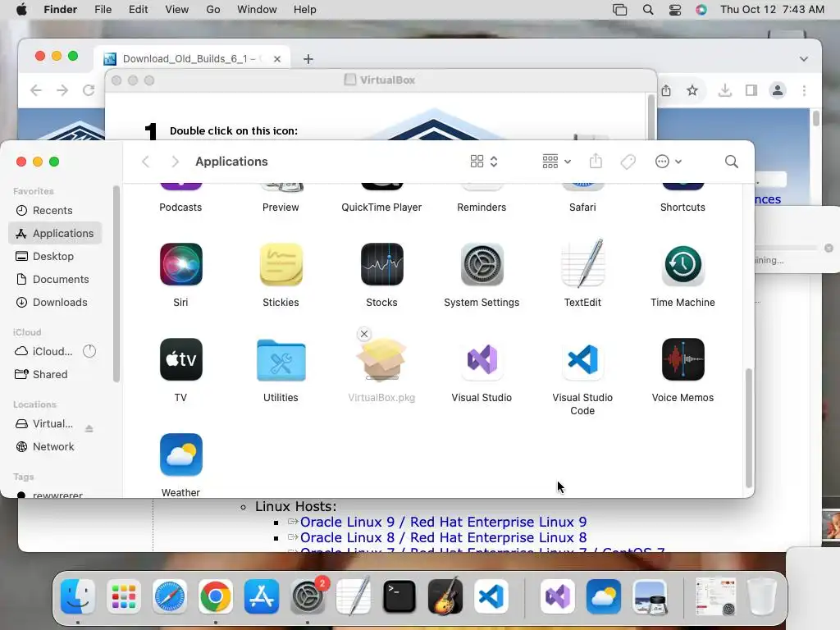Cancel VirtualBox.pkg copy with X badge
840x630 pixels.
tap(363, 334)
